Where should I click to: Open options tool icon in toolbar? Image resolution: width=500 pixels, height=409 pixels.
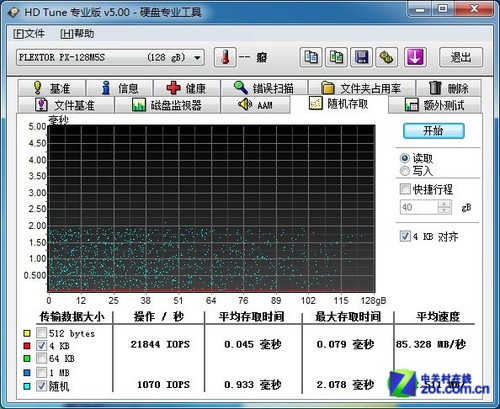(387, 57)
